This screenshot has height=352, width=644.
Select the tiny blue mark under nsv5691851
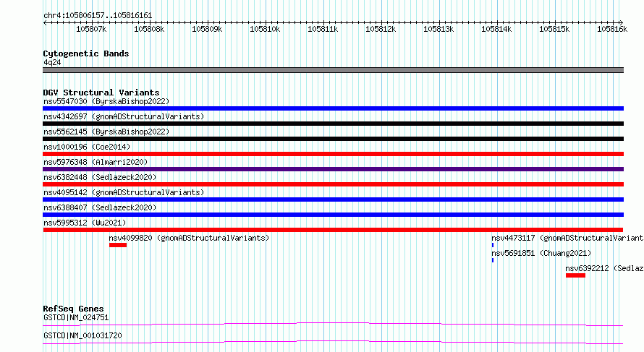[493, 260]
